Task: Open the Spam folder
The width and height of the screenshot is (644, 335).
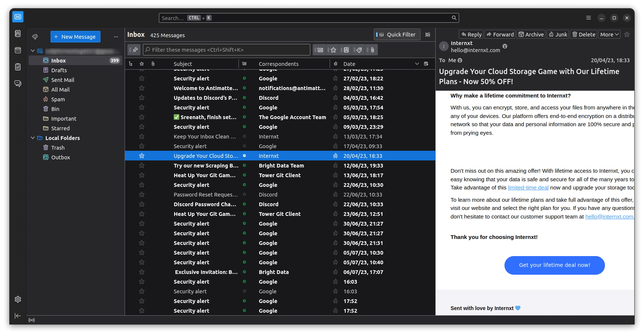Action: pyautogui.click(x=58, y=99)
